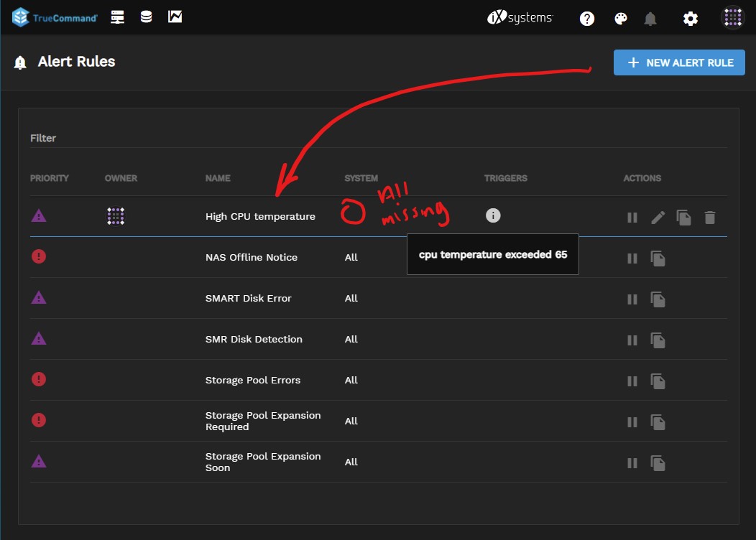Click the System value All for SMART Disk Error
Image resolution: width=756 pixels, height=540 pixels.
[x=351, y=298]
